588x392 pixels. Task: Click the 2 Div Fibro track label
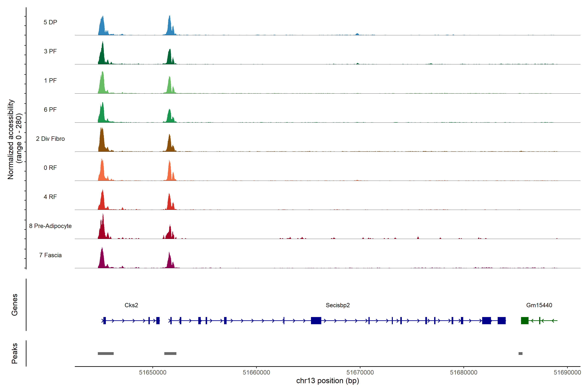point(50,139)
